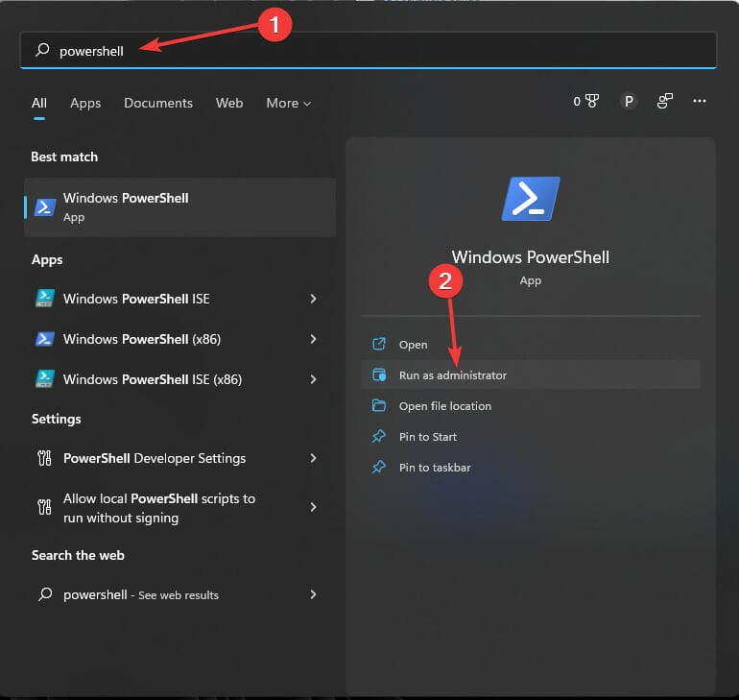Click the Windows PowerShell ISE (x86) icon
Viewport: 739px width, 700px height.
tap(45, 379)
